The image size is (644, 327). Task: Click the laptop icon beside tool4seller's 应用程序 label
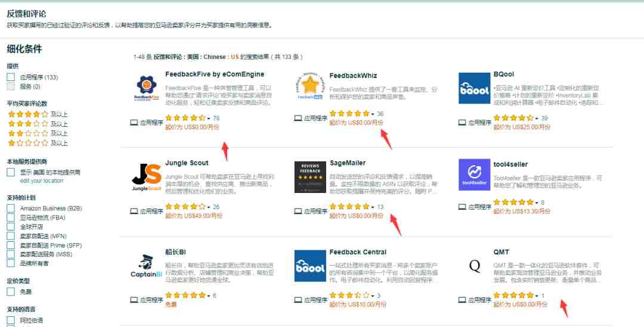coord(462,207)
